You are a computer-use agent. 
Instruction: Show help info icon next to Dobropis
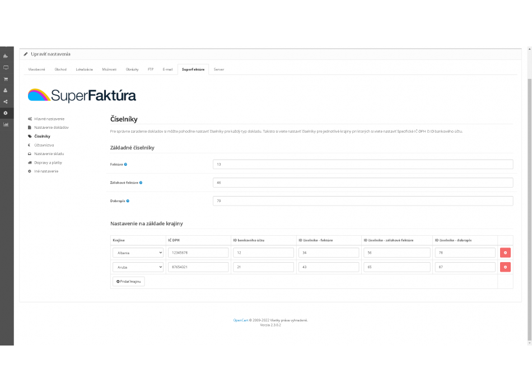click(x=128, y=201)
